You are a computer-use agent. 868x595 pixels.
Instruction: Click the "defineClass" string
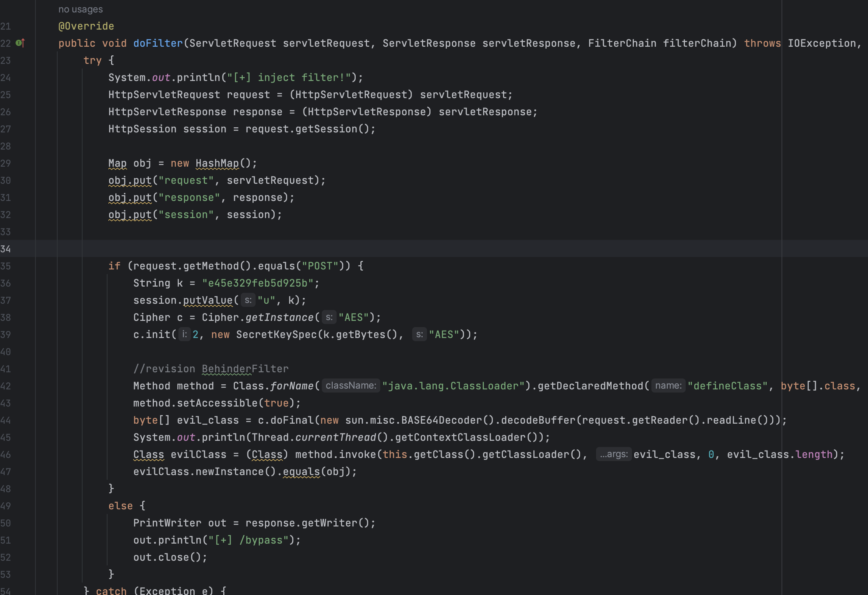click(x=728, y=386)
